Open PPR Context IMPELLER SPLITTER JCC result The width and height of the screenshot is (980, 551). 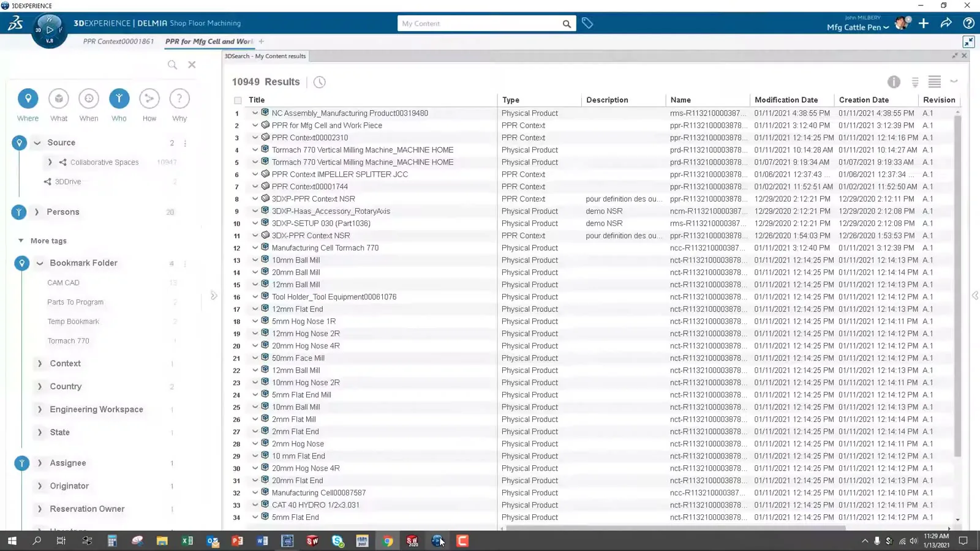click(x=340, y=174)
